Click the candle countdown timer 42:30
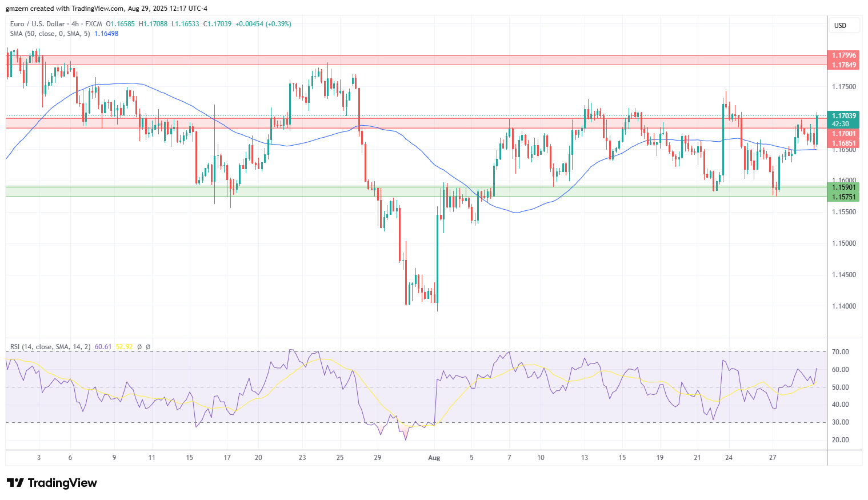 tap(840, 124)
